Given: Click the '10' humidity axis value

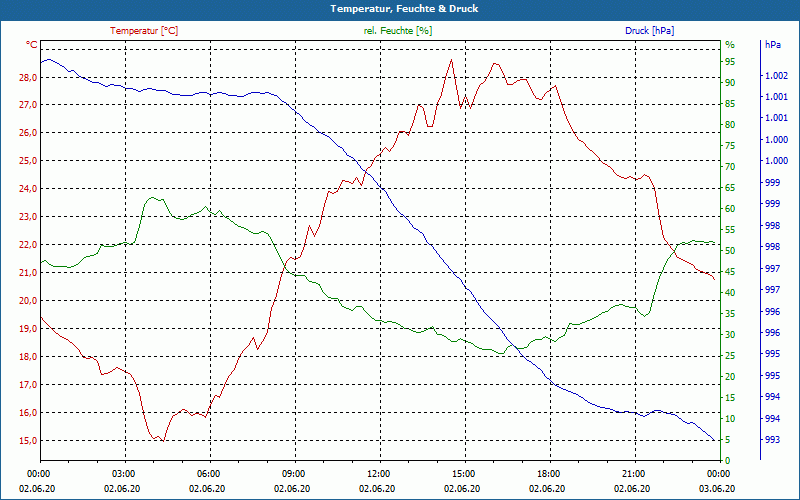Looking at the screenshot, I should coord(730,419).
